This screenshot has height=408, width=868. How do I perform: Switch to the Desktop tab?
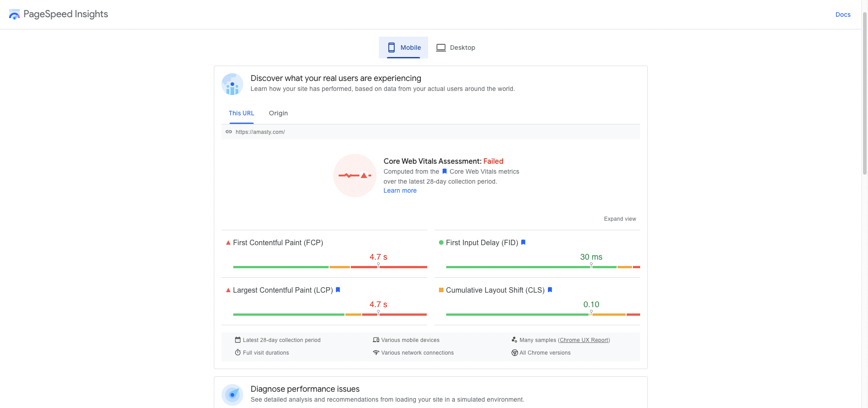point(456,47)
